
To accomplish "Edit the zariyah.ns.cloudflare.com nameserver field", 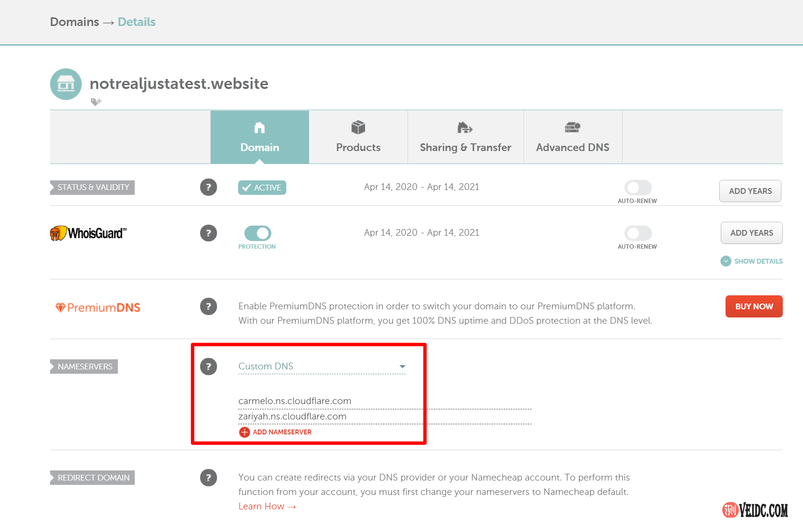I will [x=385, y=417].
